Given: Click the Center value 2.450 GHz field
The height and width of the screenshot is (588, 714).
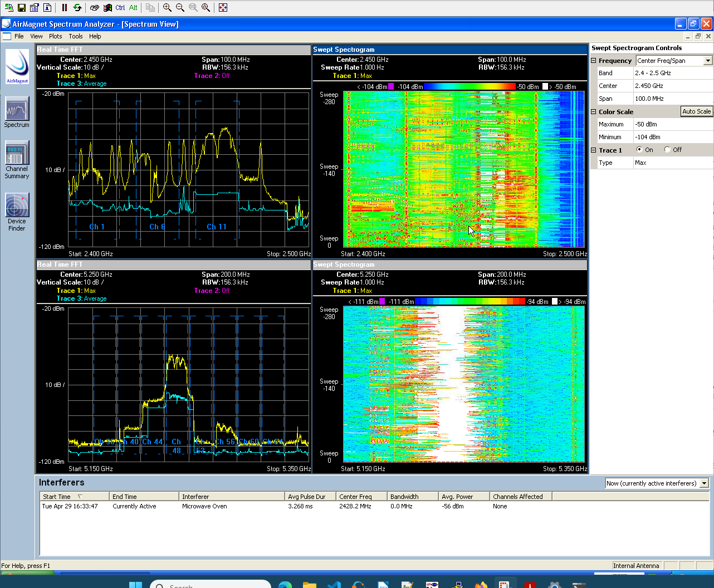Looking at the screenshot, I should click(x=673, y=86).
